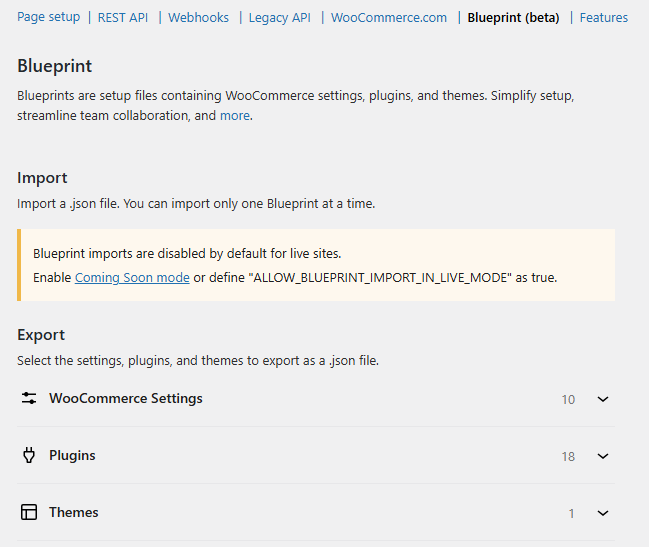The width and height of the screenshot is (649, 547).
Task: Expand the Plugins section chevron
Action: [603, 456]
